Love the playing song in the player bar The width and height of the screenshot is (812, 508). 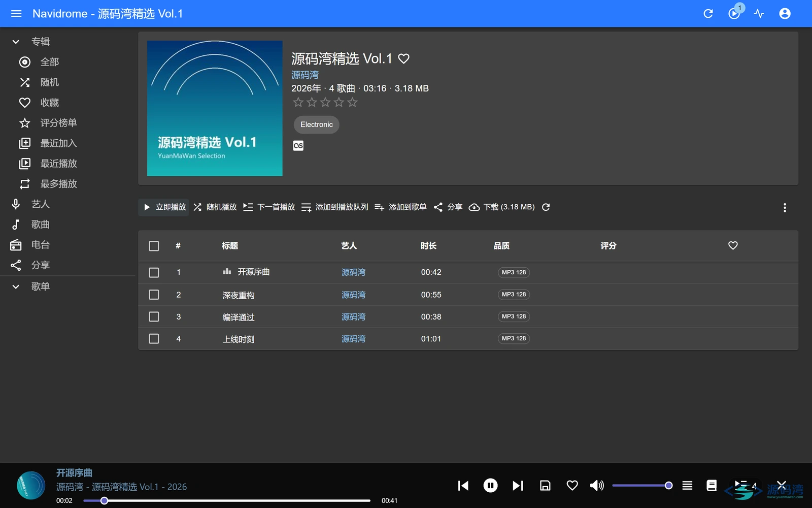572,486
